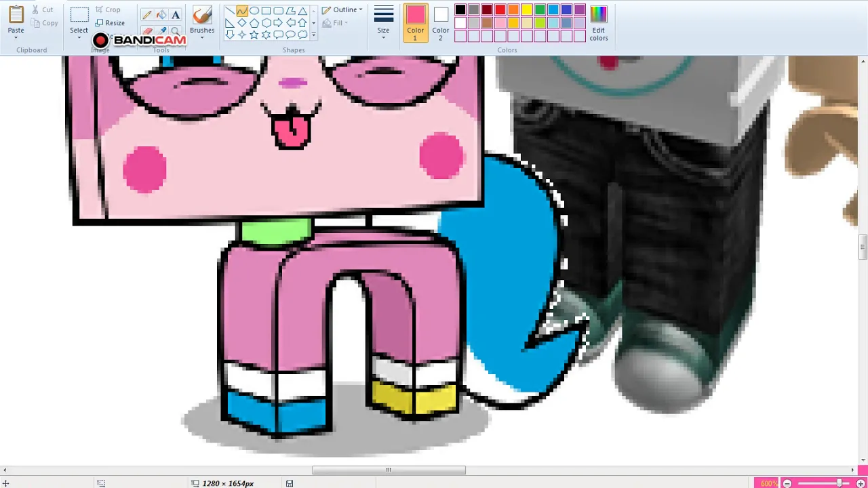
Task: Choose the Curve shape
Action: click(x=242, y=11)
